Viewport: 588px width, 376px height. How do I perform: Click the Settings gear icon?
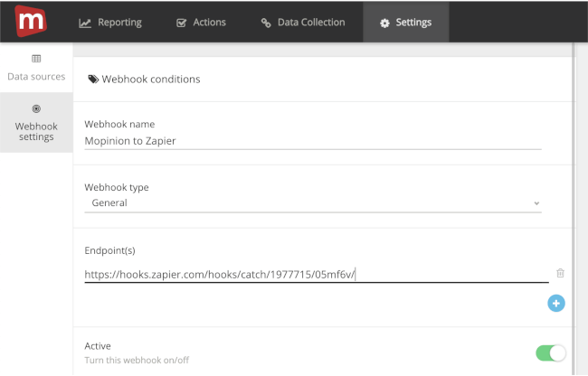385,23
